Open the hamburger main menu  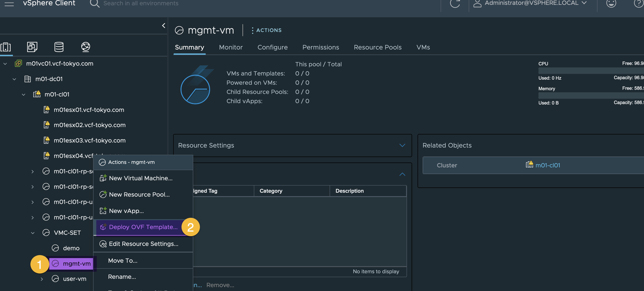click(x=9, y=3)
